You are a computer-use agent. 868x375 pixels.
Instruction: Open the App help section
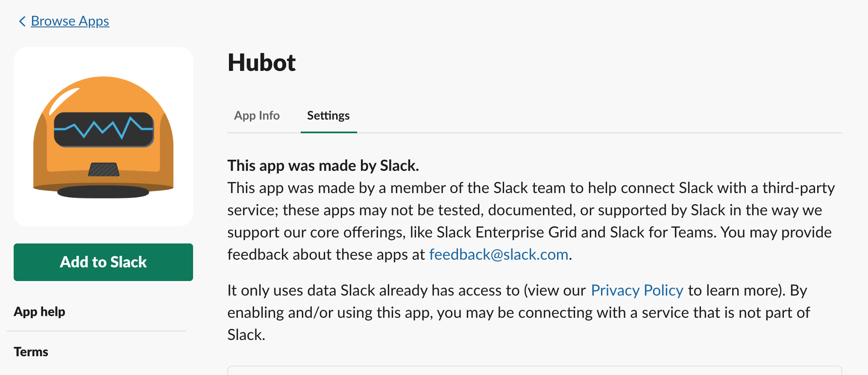click(x=39, y=312)
